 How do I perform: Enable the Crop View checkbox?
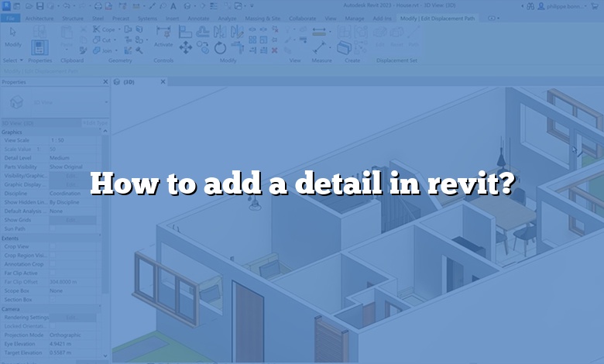pyautogui.click(x=53, y=246)
